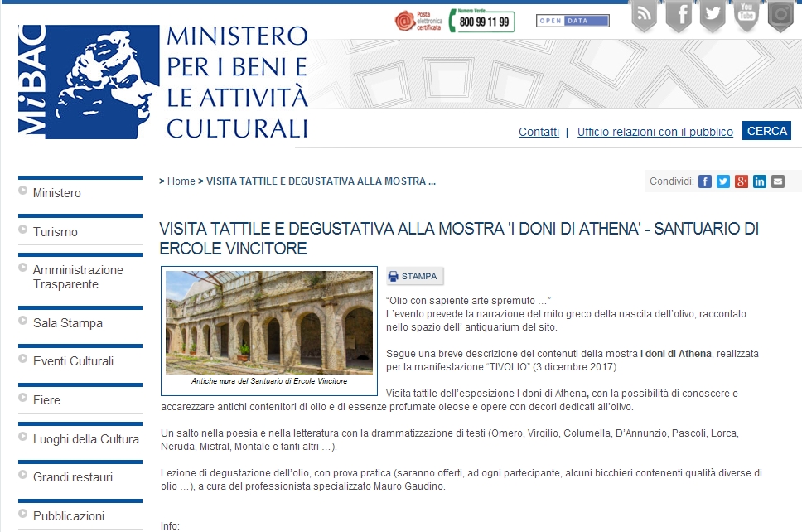Open the Instagram ribbon icon in header

coord(780,16)
